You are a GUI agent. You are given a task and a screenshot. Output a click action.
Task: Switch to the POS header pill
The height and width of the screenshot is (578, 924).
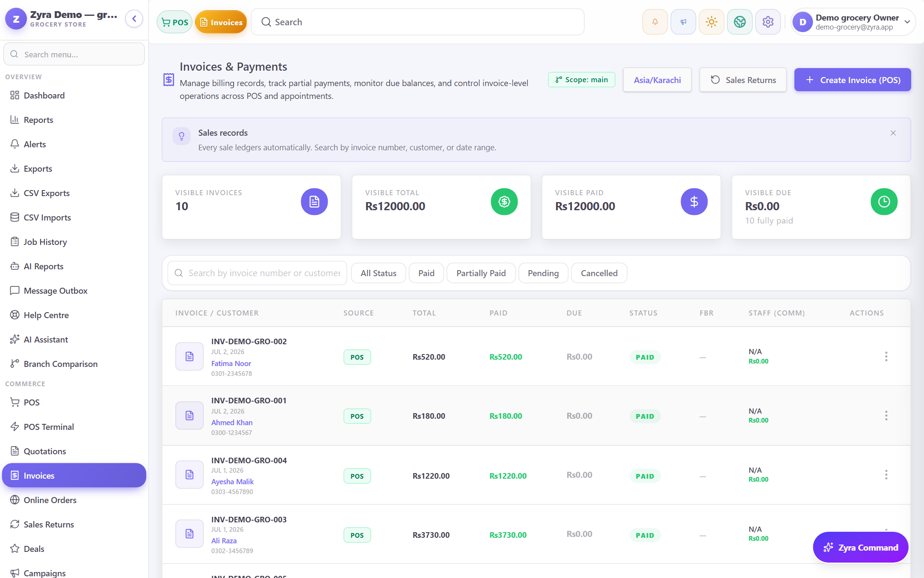(175, 22)
